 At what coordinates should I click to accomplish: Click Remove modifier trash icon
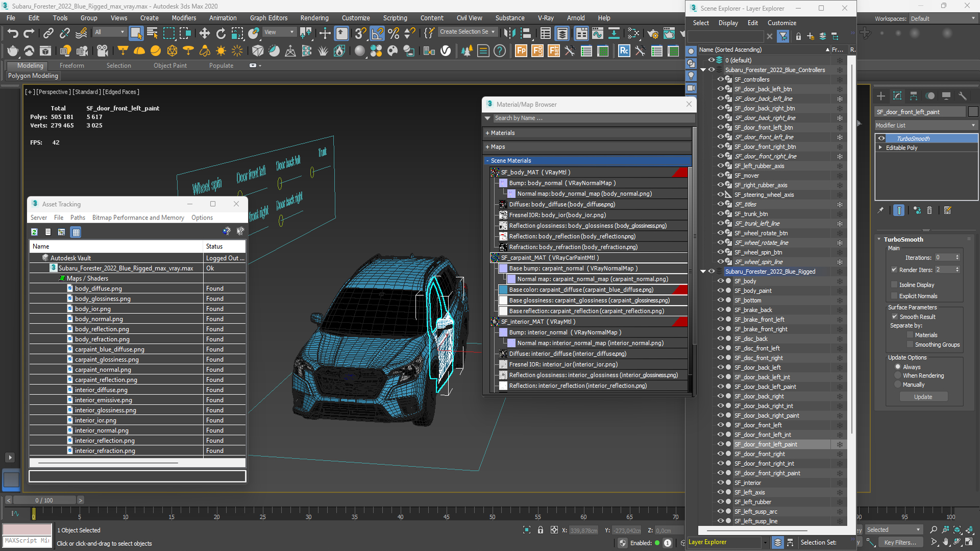(x=929, y=210)
